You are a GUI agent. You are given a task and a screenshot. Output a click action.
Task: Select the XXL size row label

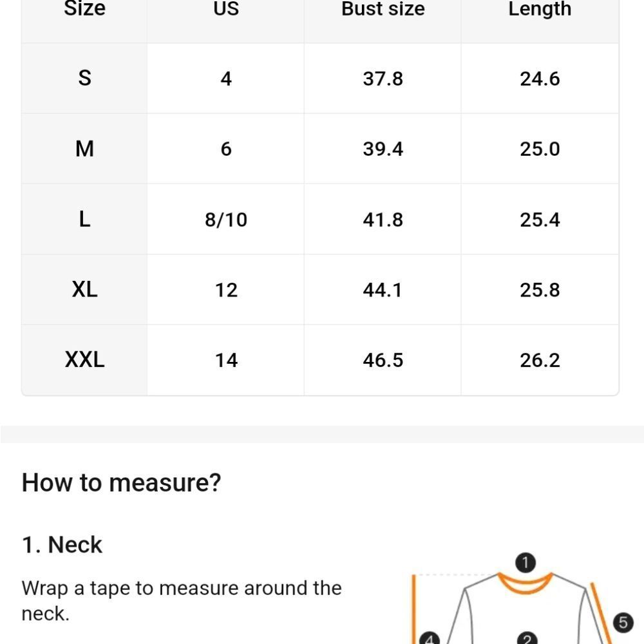(x=84, y=360)
